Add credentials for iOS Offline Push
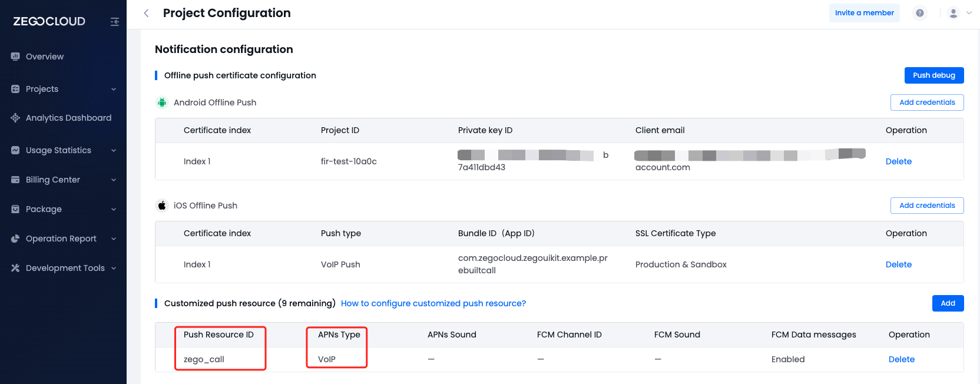 coord(926,206)
